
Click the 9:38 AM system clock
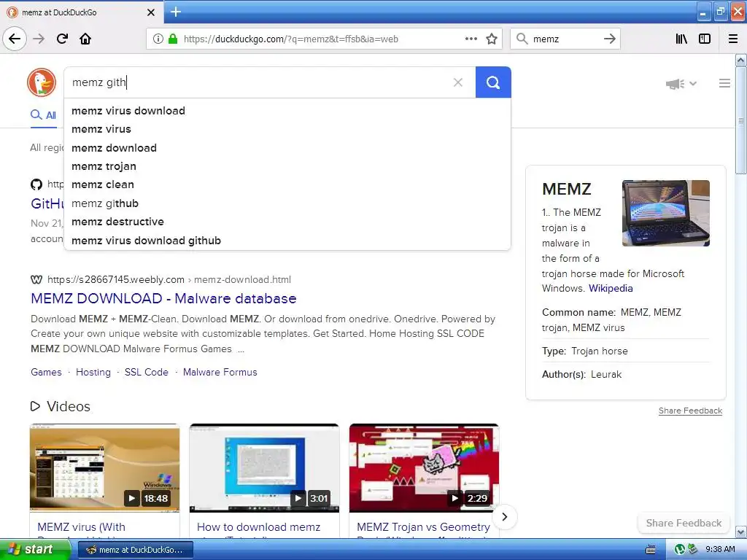(720, 550)
